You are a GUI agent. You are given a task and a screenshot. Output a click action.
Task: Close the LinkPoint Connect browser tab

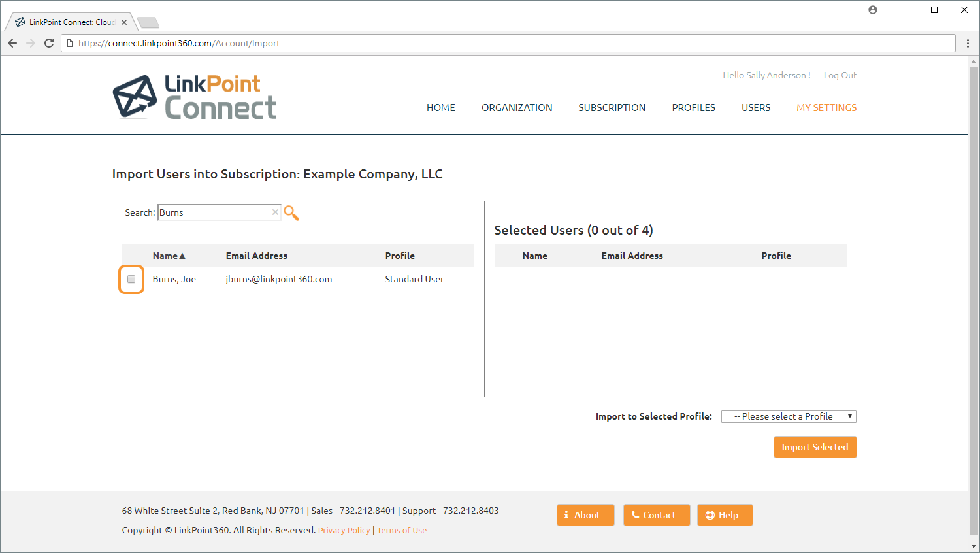(x=124, y=22)
